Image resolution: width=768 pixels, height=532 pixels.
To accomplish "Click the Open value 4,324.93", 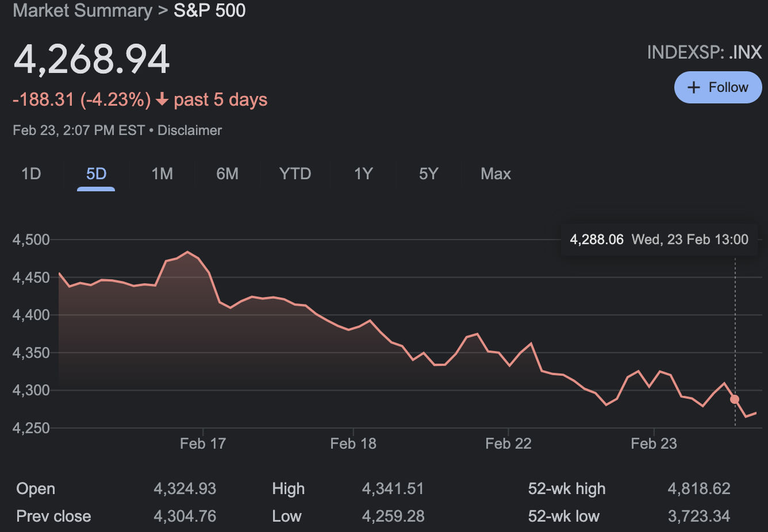I will click(185, 489).
